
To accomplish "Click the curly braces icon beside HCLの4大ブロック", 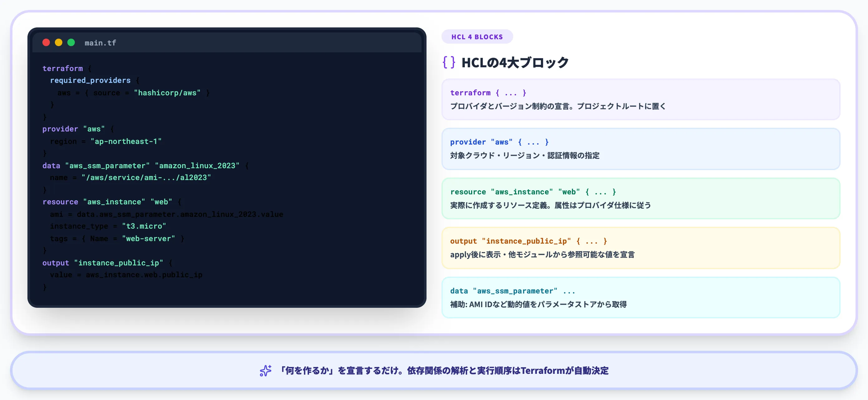I will tap(449, 62).
